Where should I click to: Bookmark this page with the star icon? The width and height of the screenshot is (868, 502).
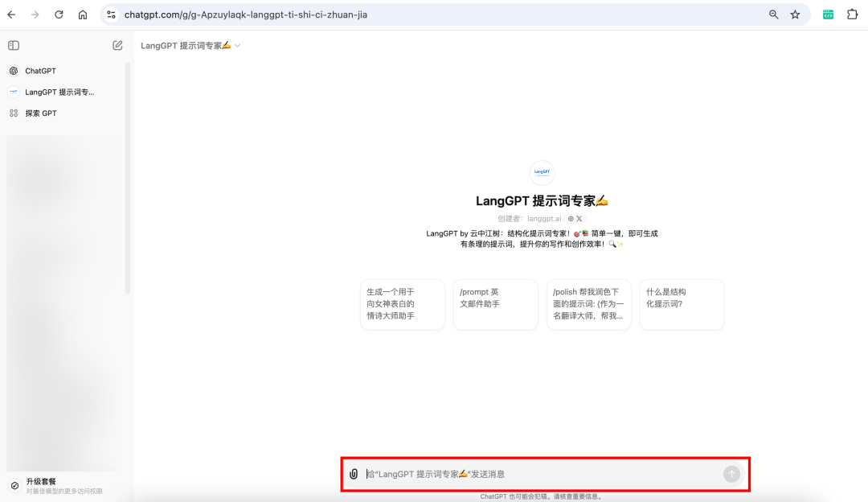pyautogui.click(x=795, y=15)
